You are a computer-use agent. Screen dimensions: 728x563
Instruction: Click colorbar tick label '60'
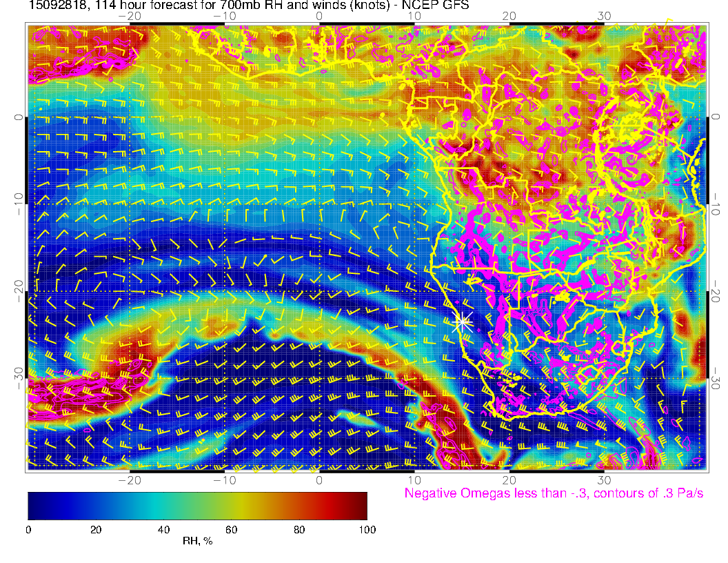point(231,530)
